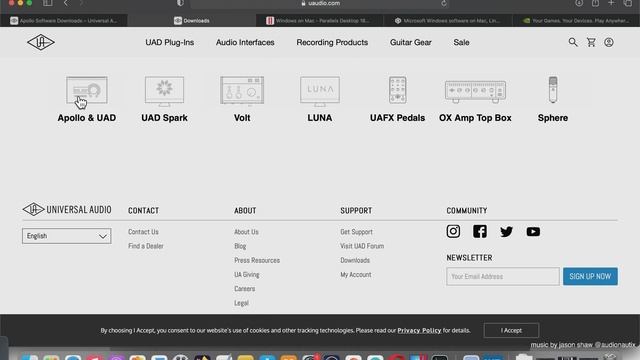Open the site search magnifier icon
The image size is (640, 360).
pyautogui.click(x=573, y=42)
